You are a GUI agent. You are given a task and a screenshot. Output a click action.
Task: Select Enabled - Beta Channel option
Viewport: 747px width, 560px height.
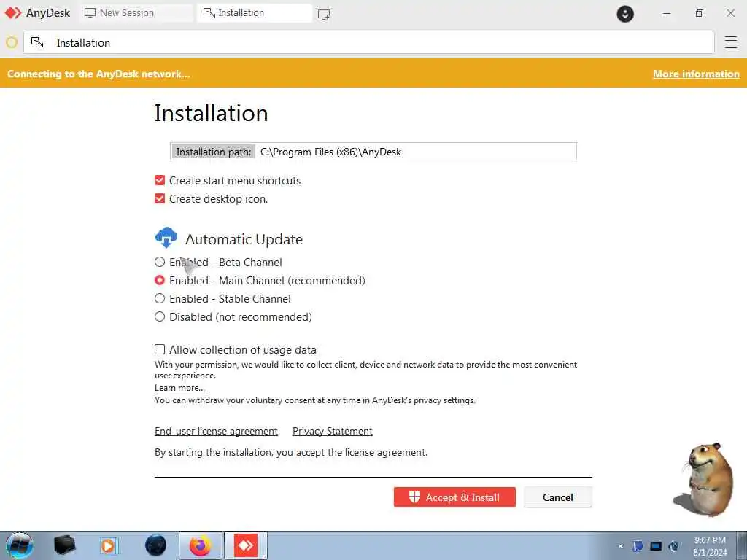160,262
